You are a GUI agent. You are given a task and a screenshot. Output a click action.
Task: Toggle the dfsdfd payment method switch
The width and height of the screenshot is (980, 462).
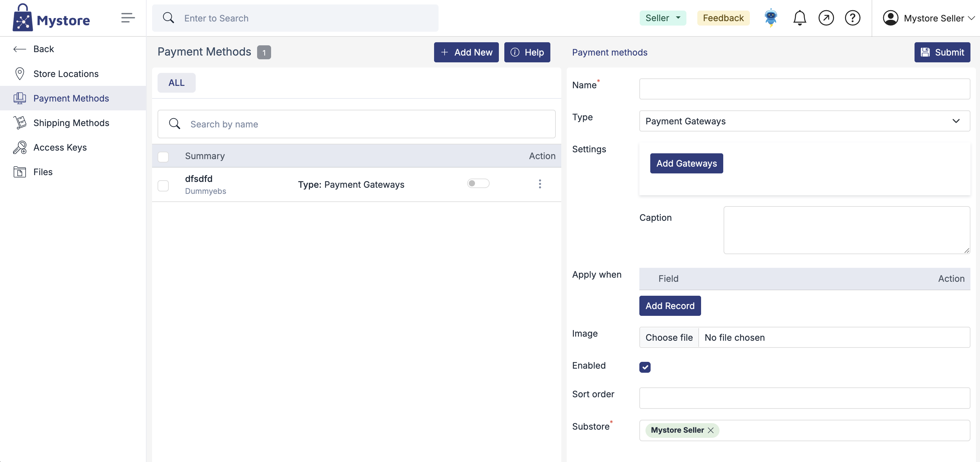478,183
